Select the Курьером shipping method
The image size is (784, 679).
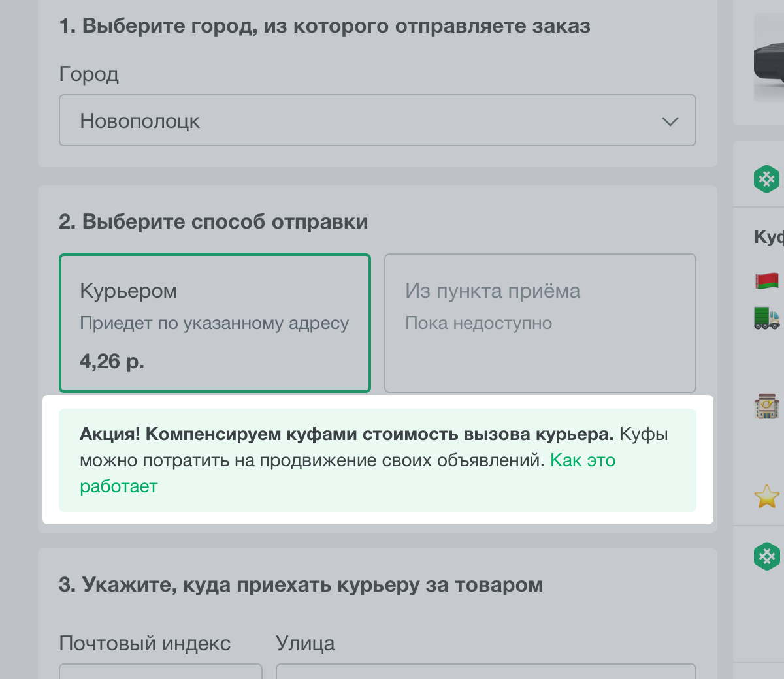pos(215,323)
